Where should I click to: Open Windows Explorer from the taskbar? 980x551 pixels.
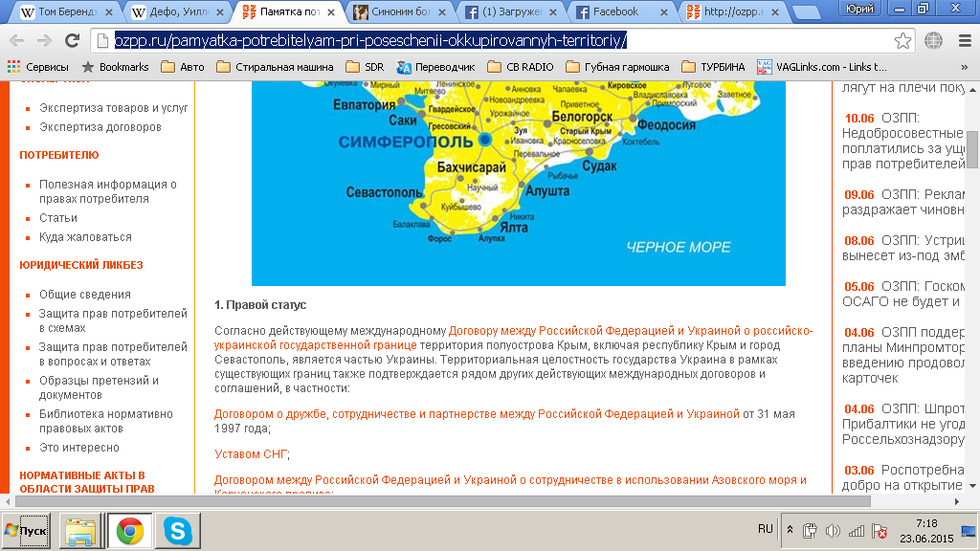80,531
